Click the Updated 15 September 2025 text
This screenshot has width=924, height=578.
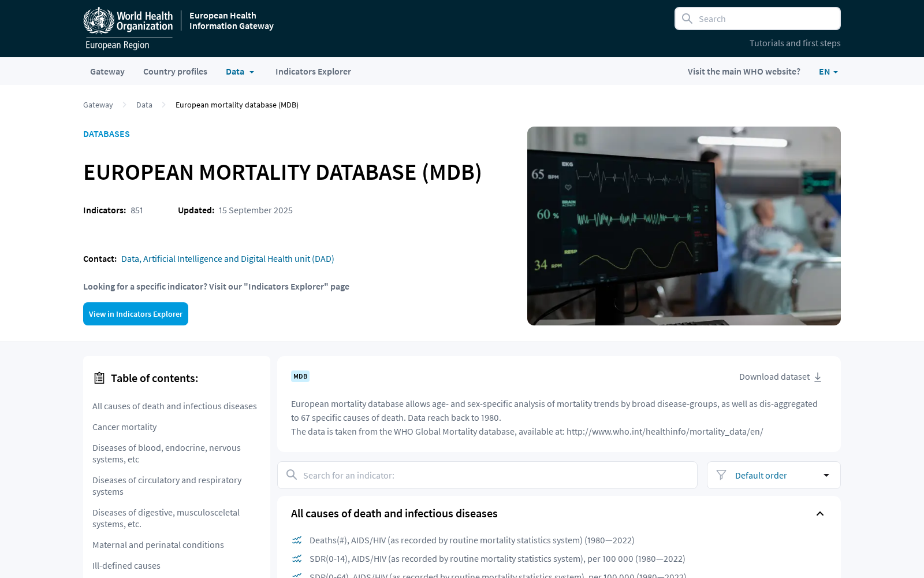(235, 210)
